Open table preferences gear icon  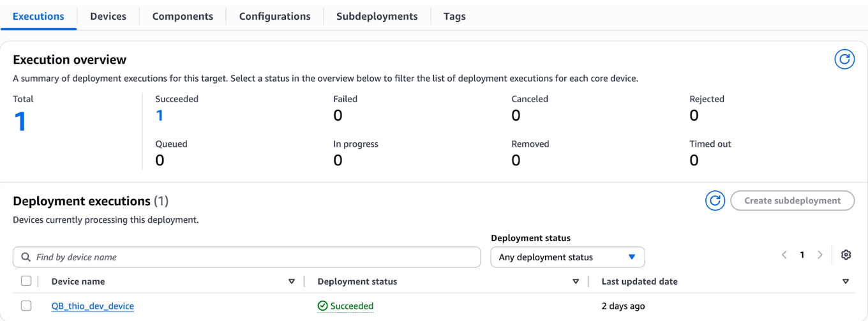point(846,255)
